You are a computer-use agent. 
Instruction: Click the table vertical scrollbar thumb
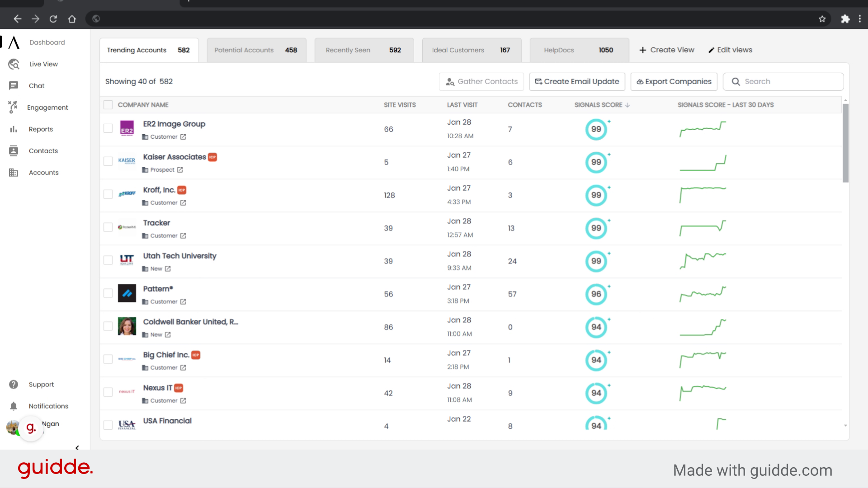click(x=845, y=143)
